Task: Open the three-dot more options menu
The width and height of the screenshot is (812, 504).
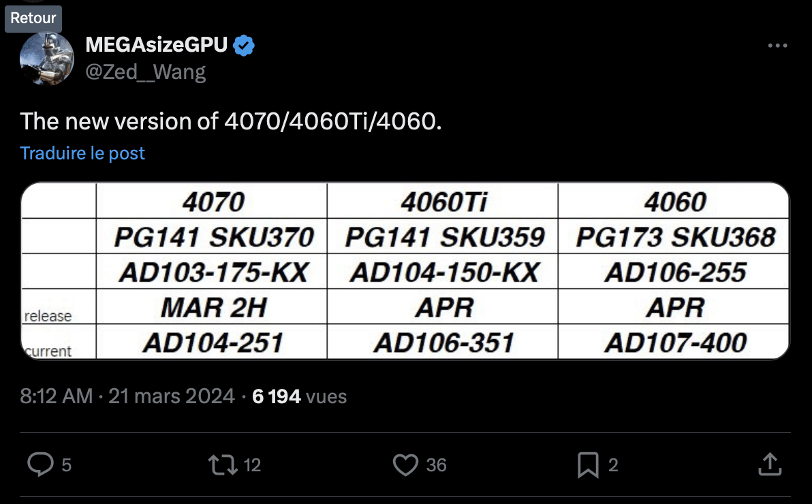Action: (777, 46)
